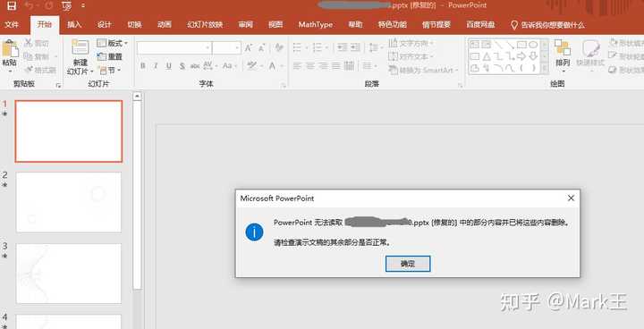Click the text Highlight Color button
The width and height of the screenshot is (644, 329).
252,66
